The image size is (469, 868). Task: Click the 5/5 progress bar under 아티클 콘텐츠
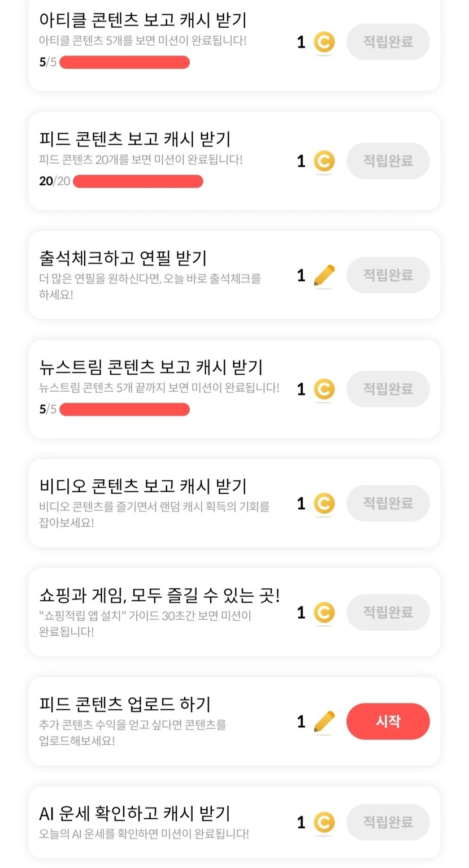[x=124, y=62]
